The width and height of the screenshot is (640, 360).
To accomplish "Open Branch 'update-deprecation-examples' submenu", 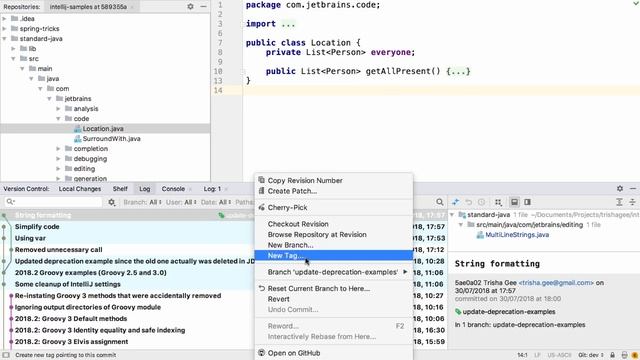I will point(333,272).
